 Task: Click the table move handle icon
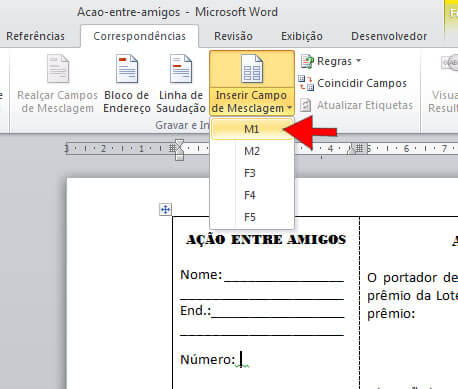(x=165, y=209)
